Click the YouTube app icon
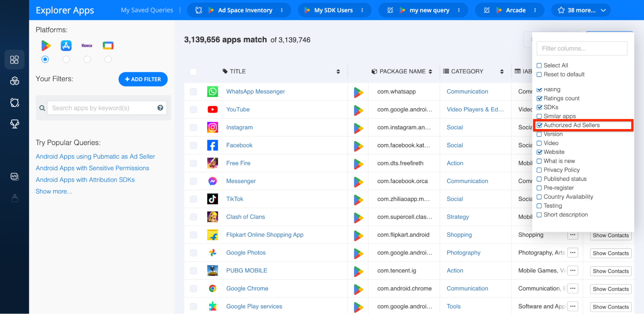644x314 pixels. point(213,110)
